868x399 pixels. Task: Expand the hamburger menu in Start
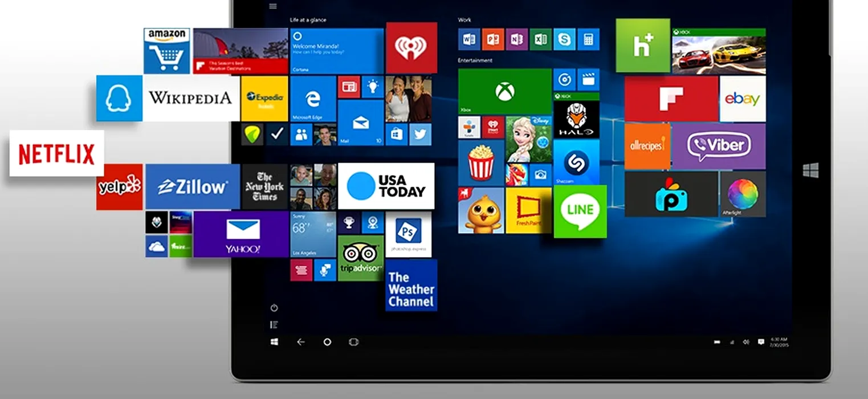pos(273,6)
